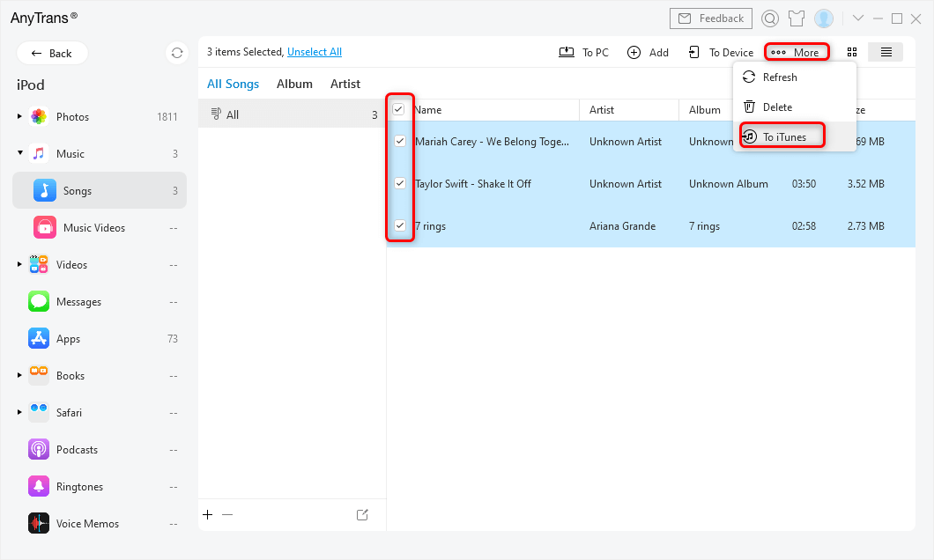Uncheck Taylor Swift Shake It Off checkbox
Screen dimensions: 934x560
click(400, 183)
